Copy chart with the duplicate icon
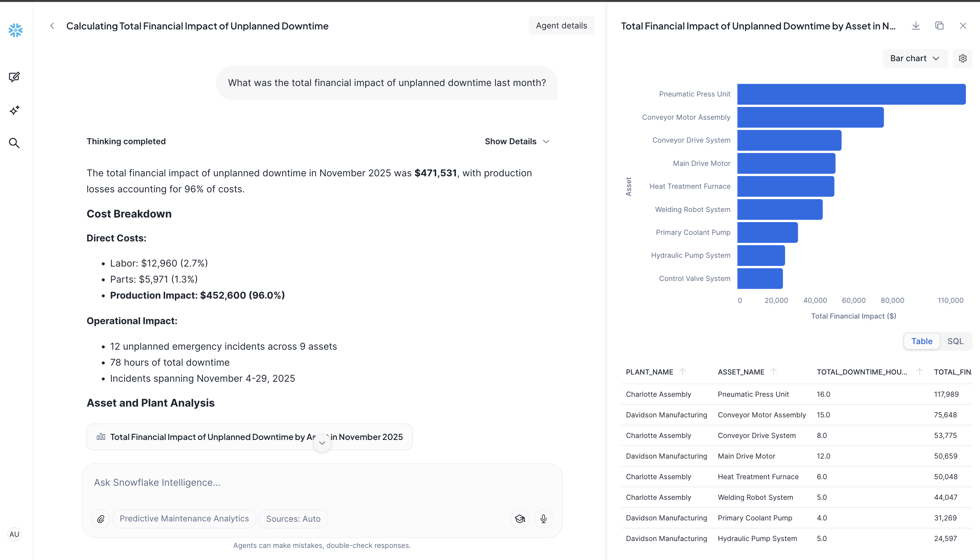Screen dimensions: 980x560 coord(939,26)
